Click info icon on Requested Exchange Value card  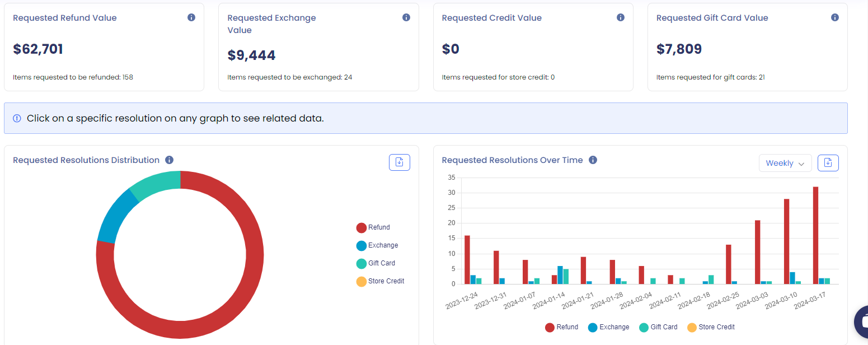pos(406,17)
